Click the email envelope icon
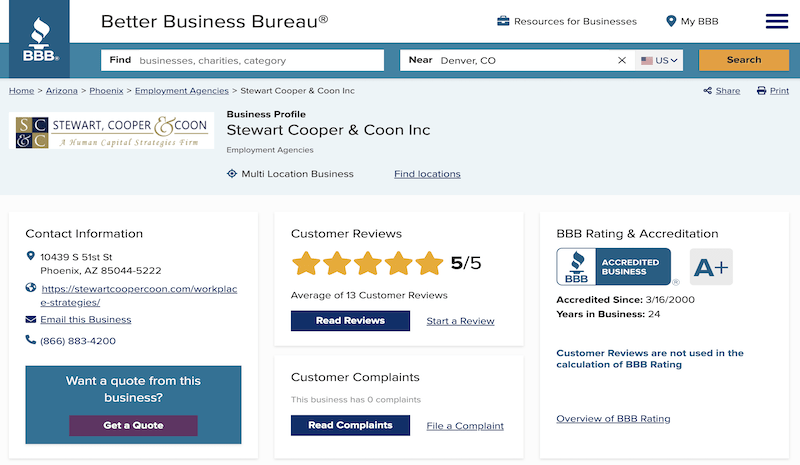Screen dimensions: 800x465 [31, 320]
